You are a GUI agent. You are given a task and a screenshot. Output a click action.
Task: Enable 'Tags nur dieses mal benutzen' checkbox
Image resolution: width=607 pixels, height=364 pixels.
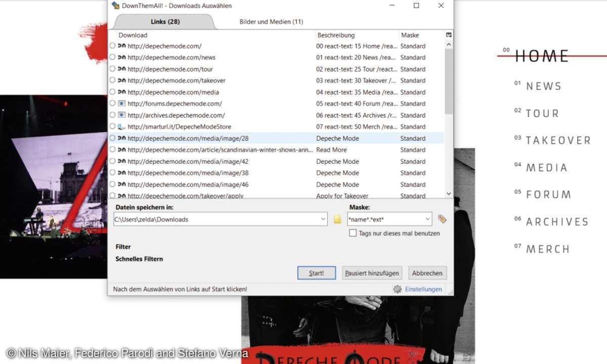click(353, 233)
